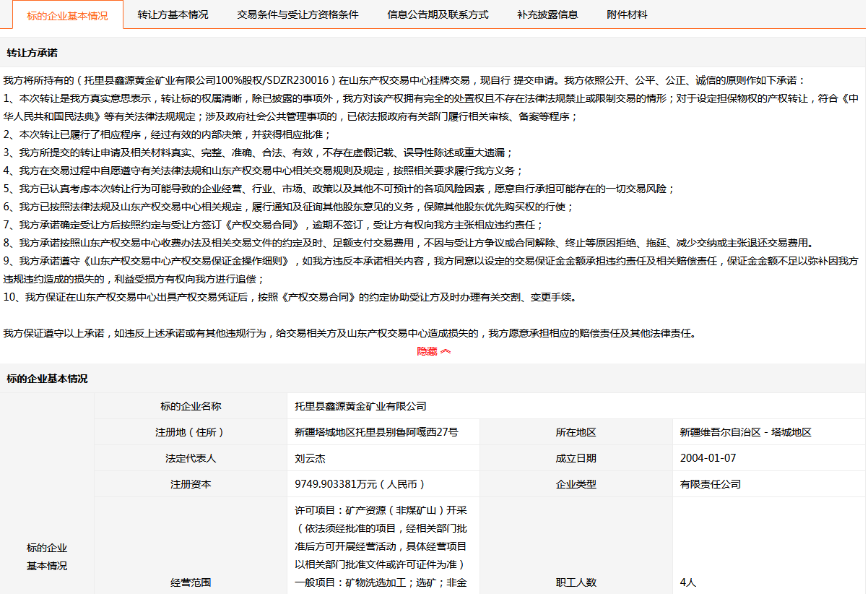Click the 标的企业名称 label cell
The image size is (868, 594).
click(x=191, y=406)
